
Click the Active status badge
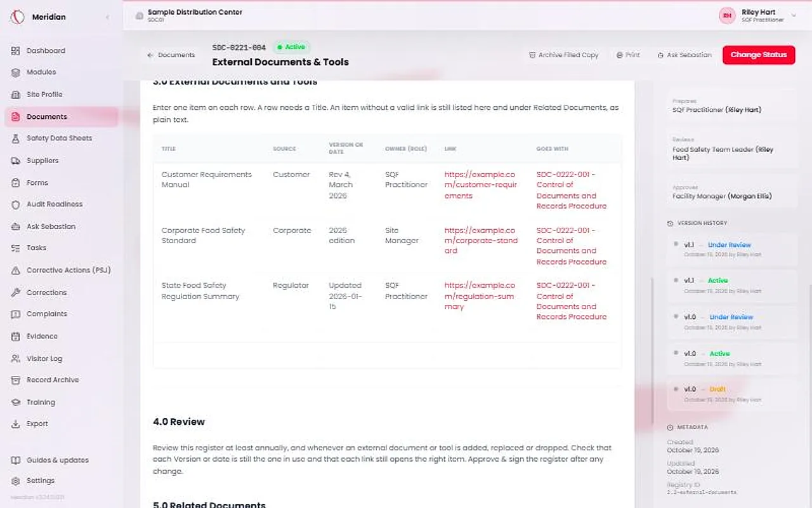coord(291,47)
